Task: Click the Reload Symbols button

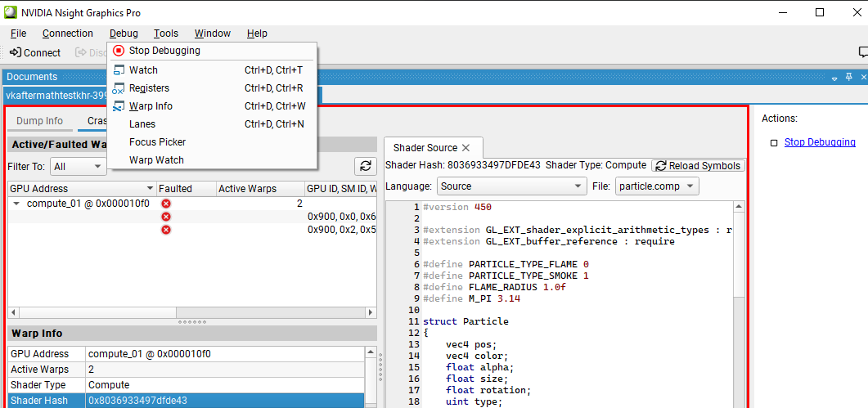Action: (x=699, y=165)
